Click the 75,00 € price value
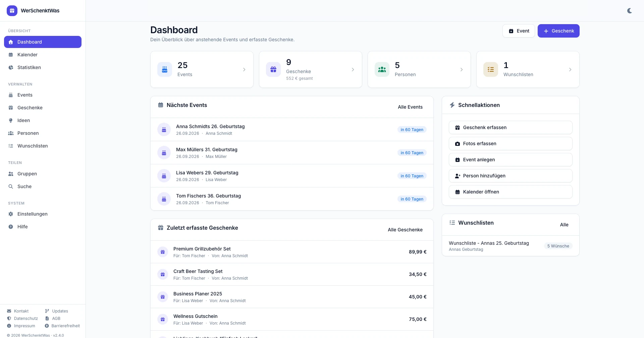Viewport: 644px width, 338px height. (x=418, y=319)
